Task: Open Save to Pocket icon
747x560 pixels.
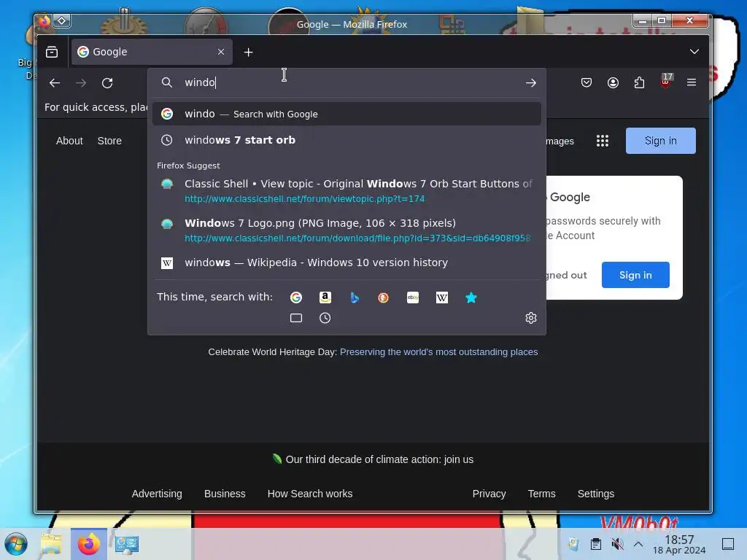Action: click(587, 83)
